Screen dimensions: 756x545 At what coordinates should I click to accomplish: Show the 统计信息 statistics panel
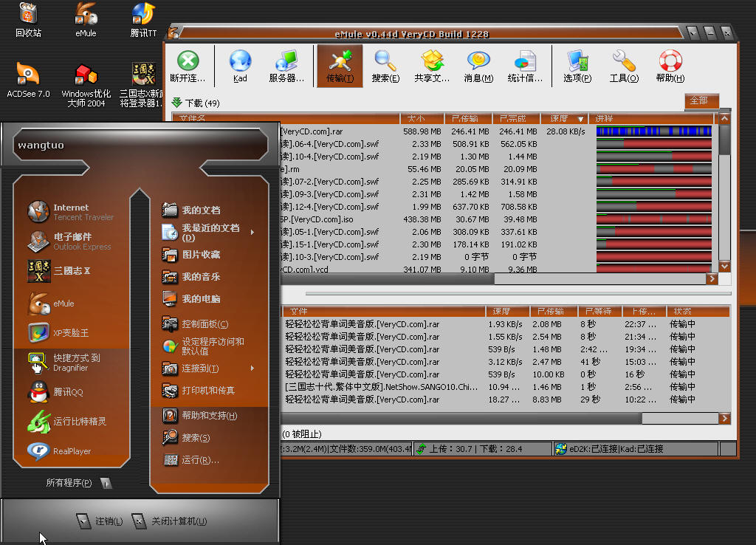[525, 66]
